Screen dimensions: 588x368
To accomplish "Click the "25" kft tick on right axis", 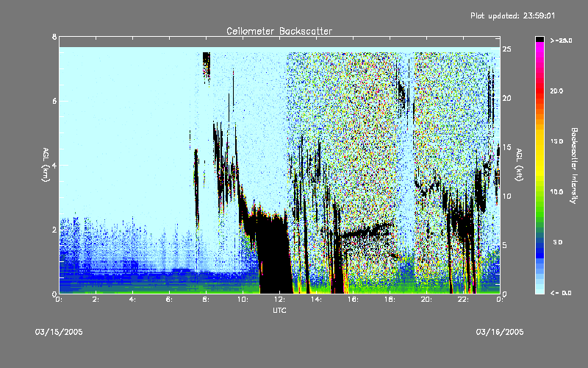I will click(506, 49).
